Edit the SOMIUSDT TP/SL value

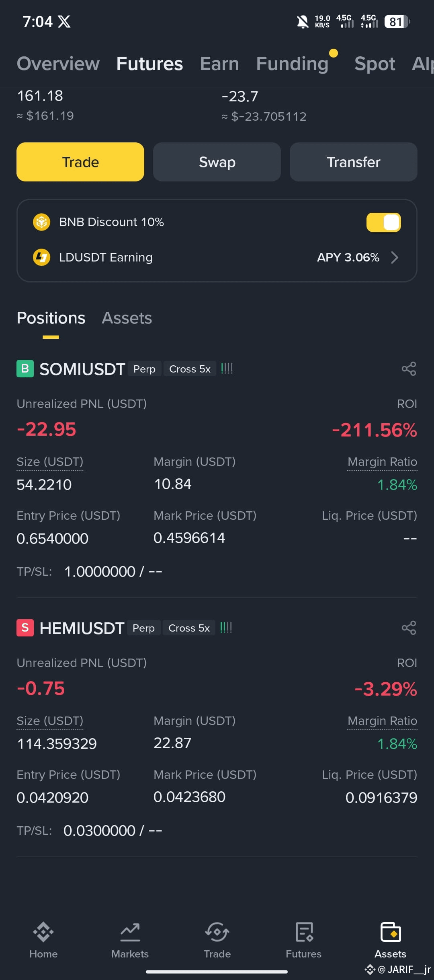113,572
